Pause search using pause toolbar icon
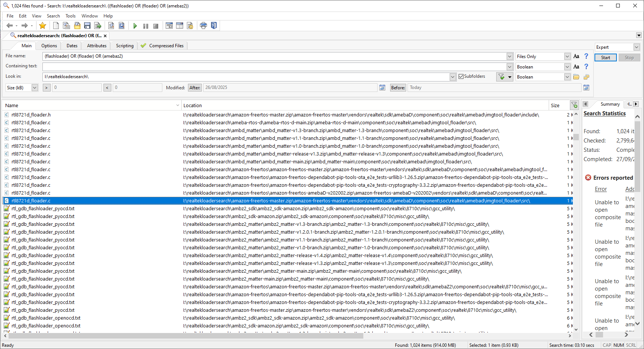644x349 pixels. [x=146, y=26]
